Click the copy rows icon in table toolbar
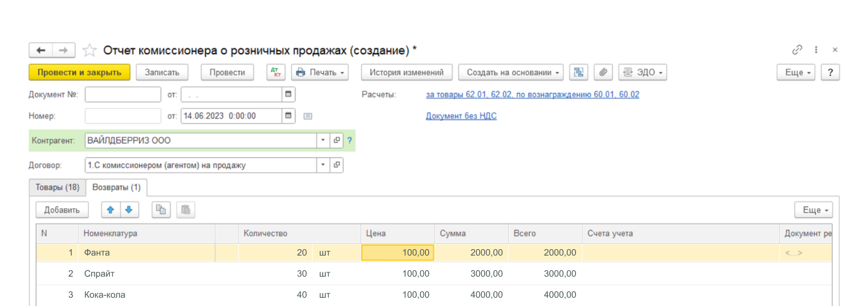The image size is (868, 306). coord(161,210)
